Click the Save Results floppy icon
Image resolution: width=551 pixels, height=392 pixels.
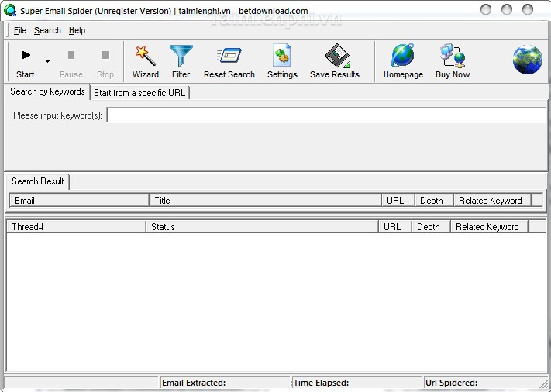tap(337, 56)
